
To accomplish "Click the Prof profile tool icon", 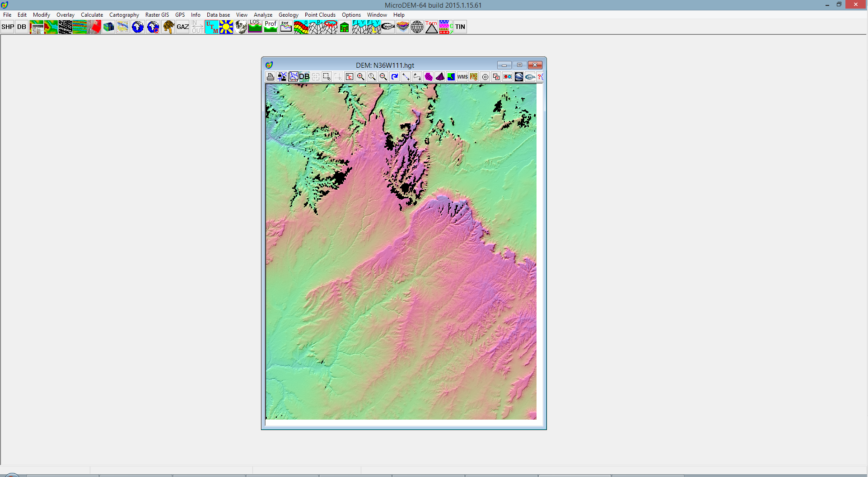I will pyautogui.click(x=271, y=27).
